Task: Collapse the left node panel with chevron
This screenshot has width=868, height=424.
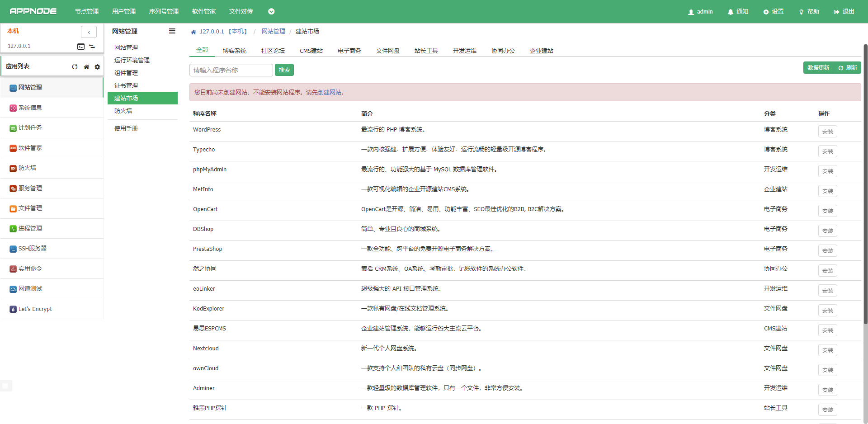Action: point(89,32)
